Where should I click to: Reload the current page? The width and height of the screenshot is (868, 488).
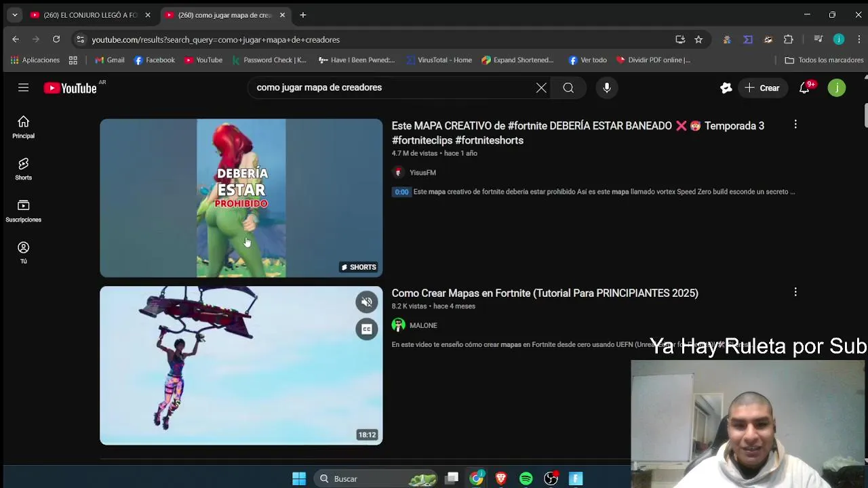click(x=56, y=39)
